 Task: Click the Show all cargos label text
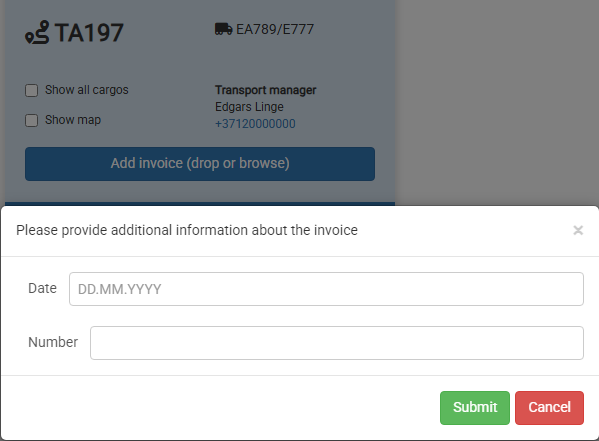pos(87,90)
